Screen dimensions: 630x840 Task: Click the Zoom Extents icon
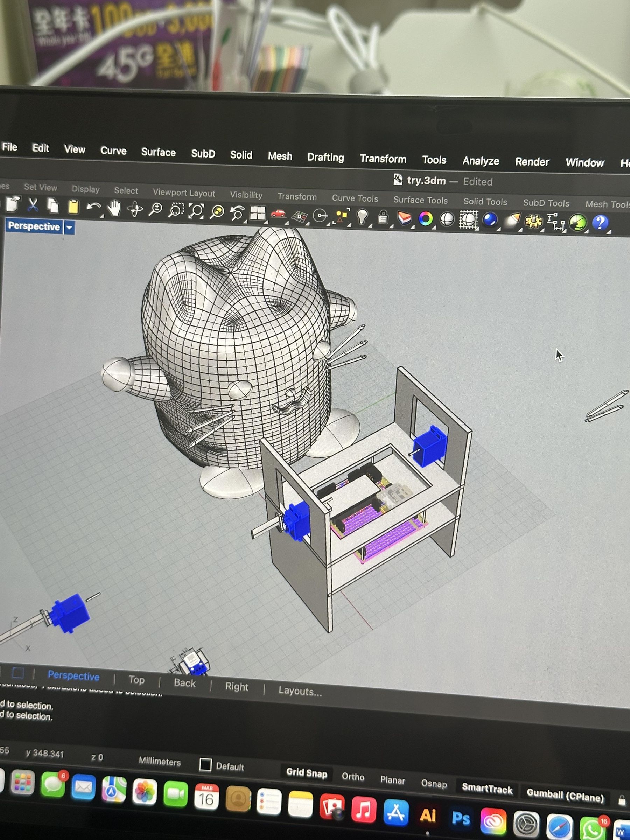pyautogui.click(x=197, y=211)
